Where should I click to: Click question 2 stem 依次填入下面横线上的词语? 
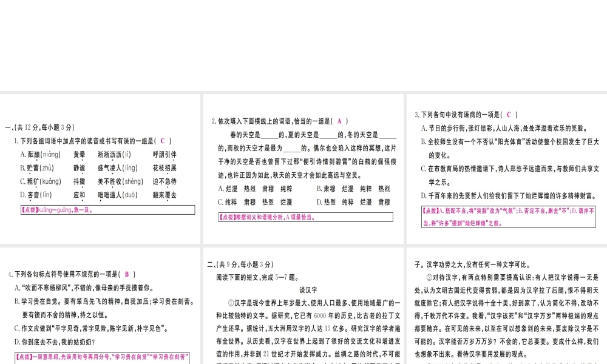click(x=280, y=121)
